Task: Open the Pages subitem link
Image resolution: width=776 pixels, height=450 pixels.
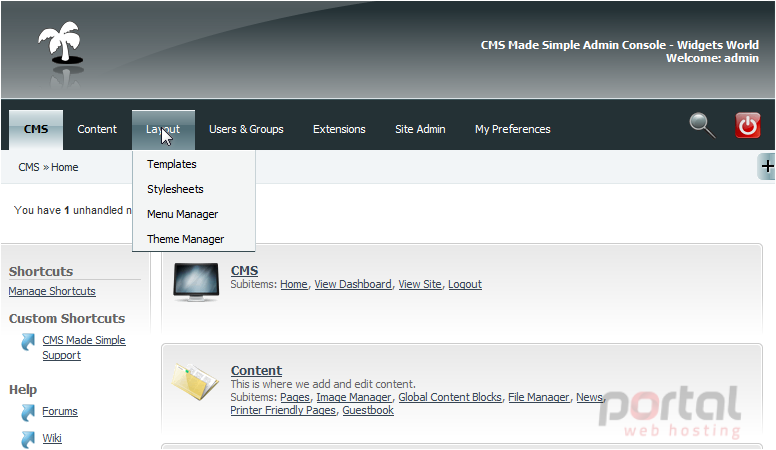Action: coord(295,397)
